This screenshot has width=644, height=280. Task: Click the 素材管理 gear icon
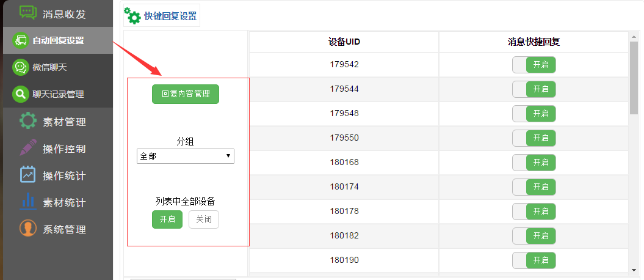point(28,122)
